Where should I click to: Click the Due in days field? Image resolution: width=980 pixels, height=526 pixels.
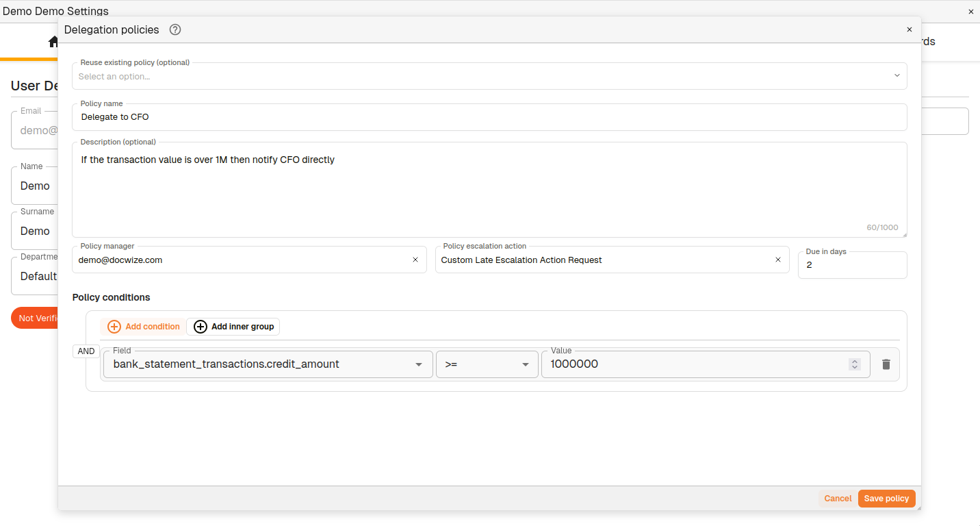click(x=852, y=265)
